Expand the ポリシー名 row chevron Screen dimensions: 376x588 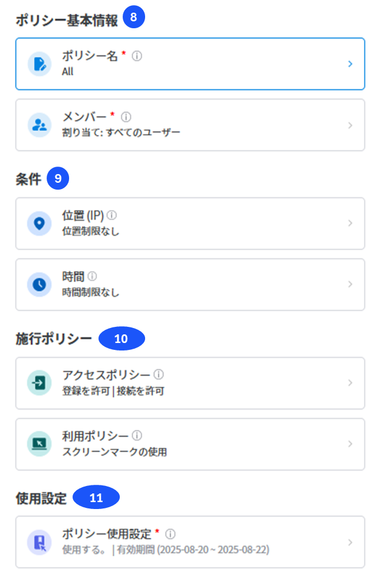click(x=350, y=64)
